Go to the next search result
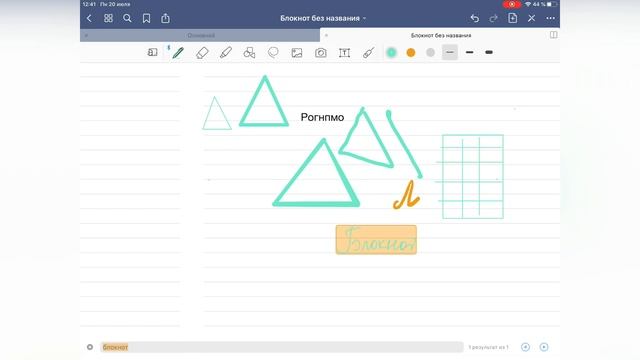Image resolution: width=640 pixels, height=360 pixels. coord(544,347)
